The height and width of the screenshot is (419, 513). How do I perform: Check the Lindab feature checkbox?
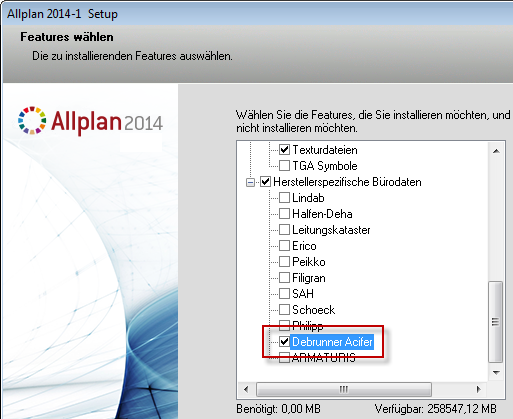click(284, 198)
